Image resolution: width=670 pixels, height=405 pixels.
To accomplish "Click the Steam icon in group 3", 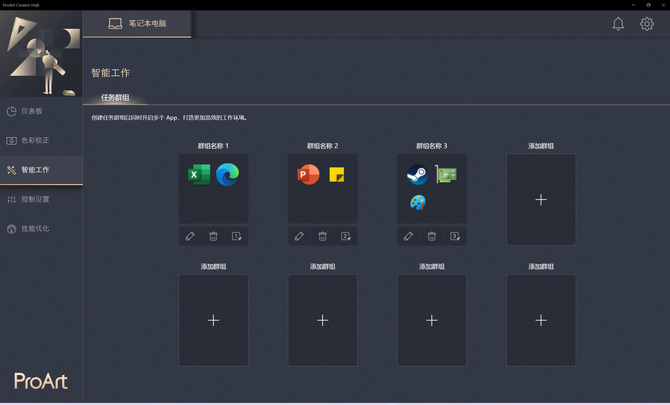I will coord(417,175).
